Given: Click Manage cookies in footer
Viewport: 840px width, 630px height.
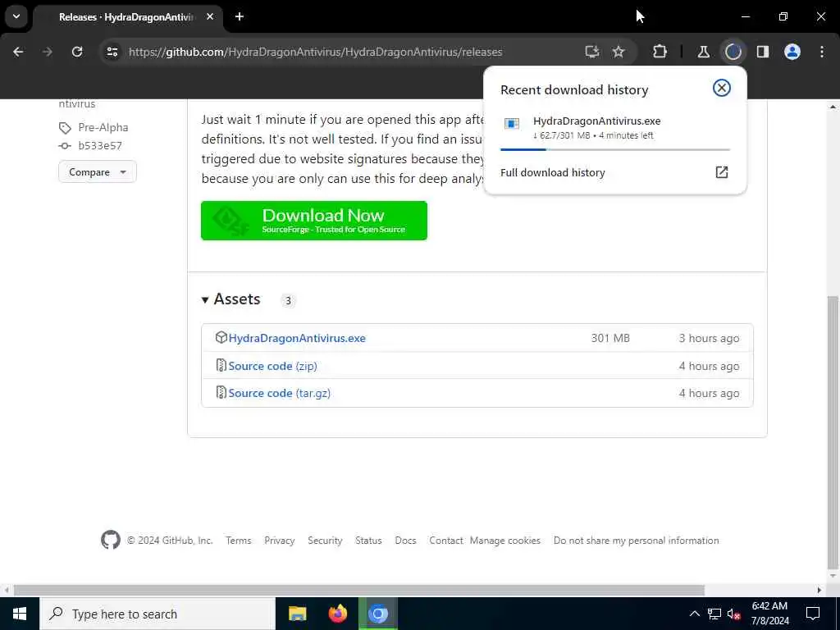Looking at the screenshot, I should [x=505, y=541].
